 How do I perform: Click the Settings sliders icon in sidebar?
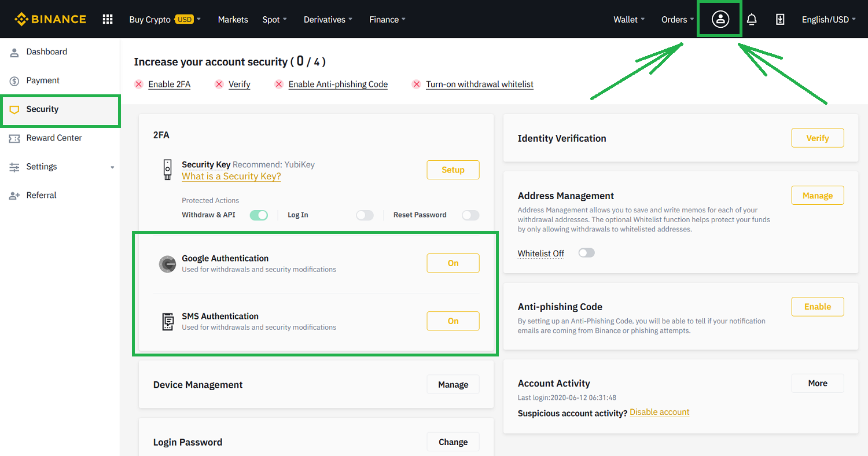pyautogui.click(x=14, y=167)
